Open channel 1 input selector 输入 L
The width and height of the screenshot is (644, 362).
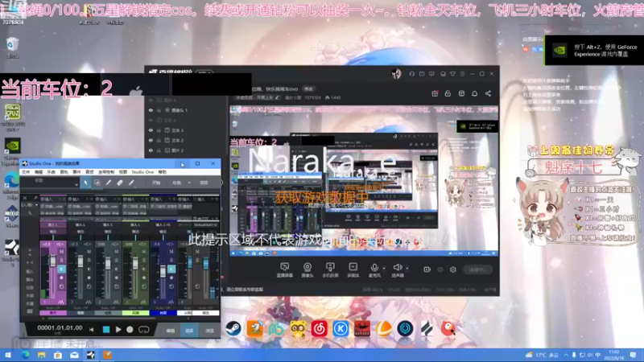pos(53,225)
